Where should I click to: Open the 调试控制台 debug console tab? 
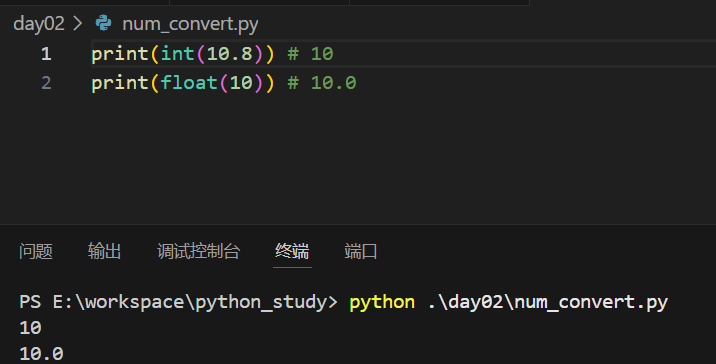pyautogui.click(x=199, y=251)
